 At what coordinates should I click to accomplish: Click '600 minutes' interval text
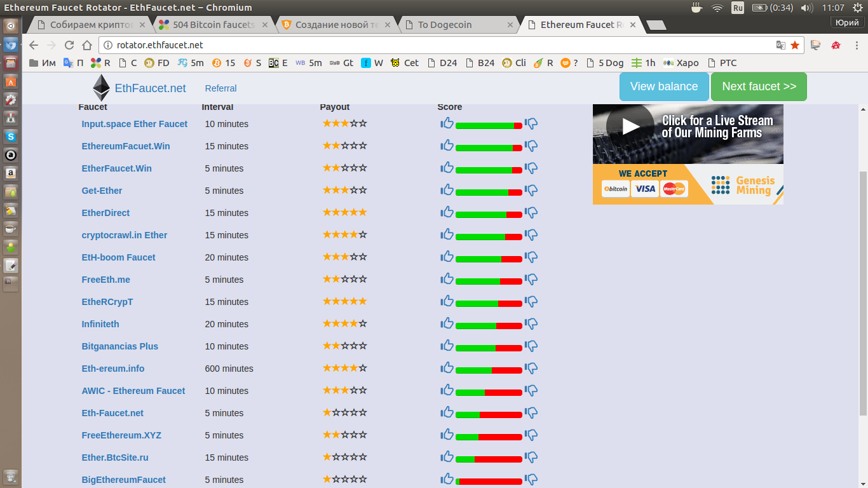pyautogui.click(x=229, y=369)
